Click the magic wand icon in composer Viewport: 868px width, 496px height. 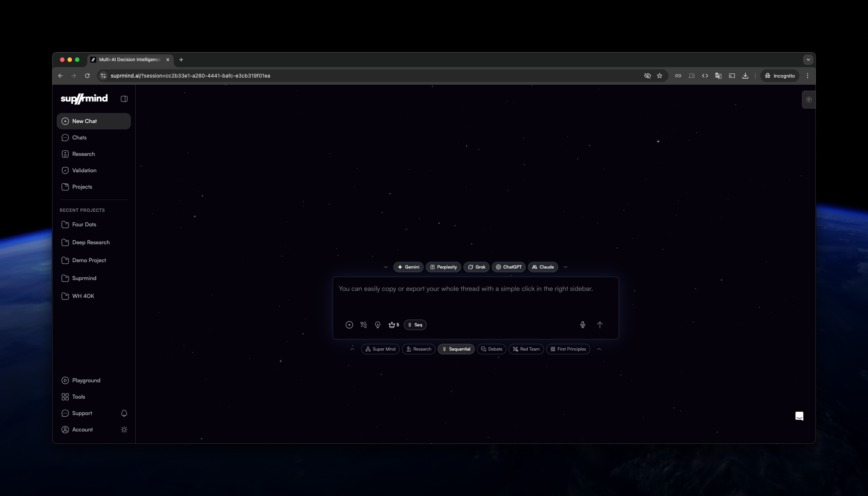pos(364,325)
